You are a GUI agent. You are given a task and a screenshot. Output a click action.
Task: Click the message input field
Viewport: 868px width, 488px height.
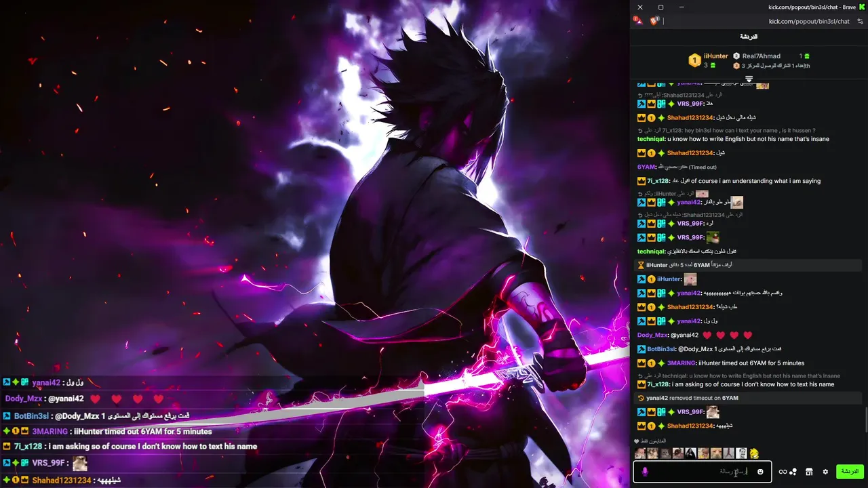click(702, 472)
